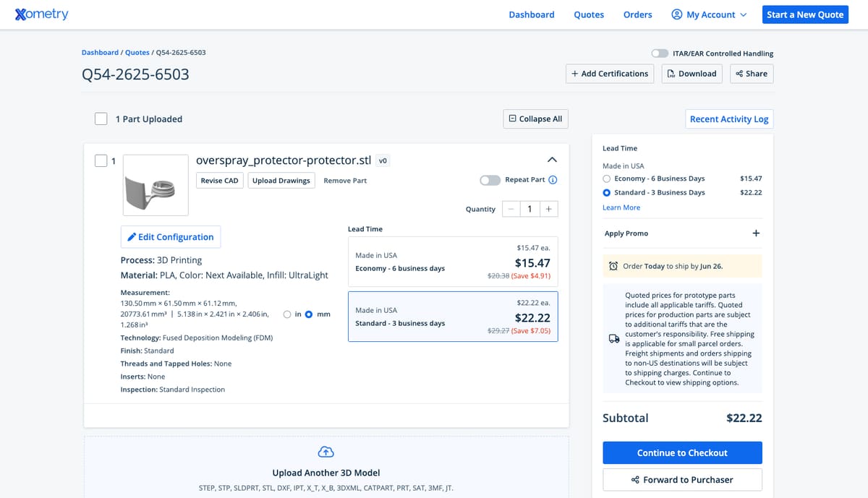
Task: Click the Repeat Part info icon
Action: pyautogui.click(x=553, y=180)
